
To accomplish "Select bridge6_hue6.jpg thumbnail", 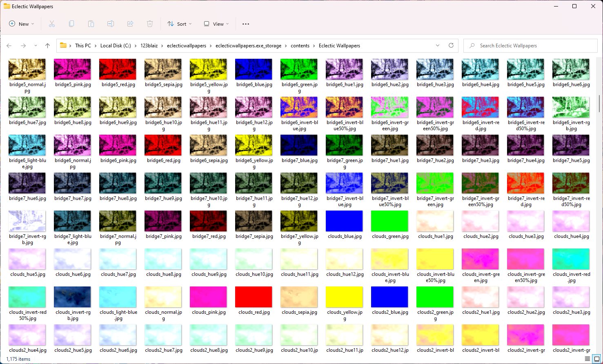I will tap(571, 69).
